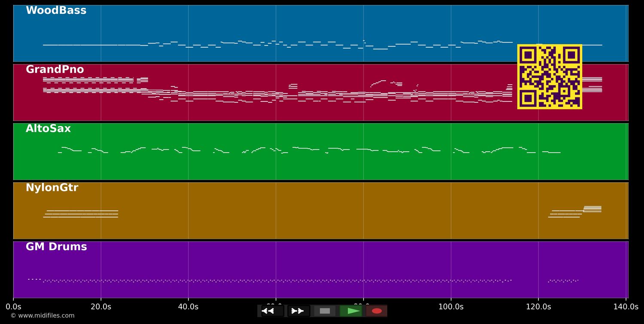This screenshot has width=644, height=324.
Task: Click the 100.0s timeline marker
Action: point(451,307)
